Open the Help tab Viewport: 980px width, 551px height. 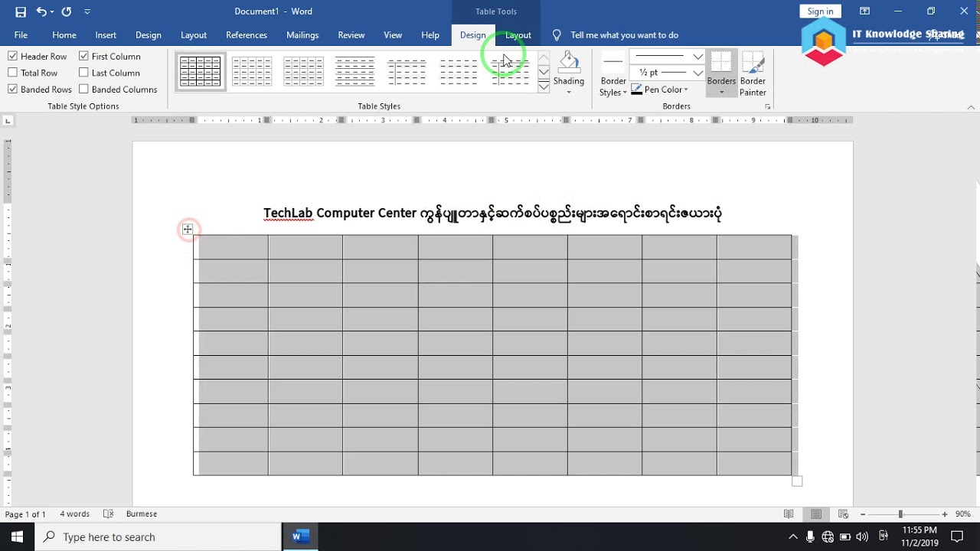tap(430, 35)
